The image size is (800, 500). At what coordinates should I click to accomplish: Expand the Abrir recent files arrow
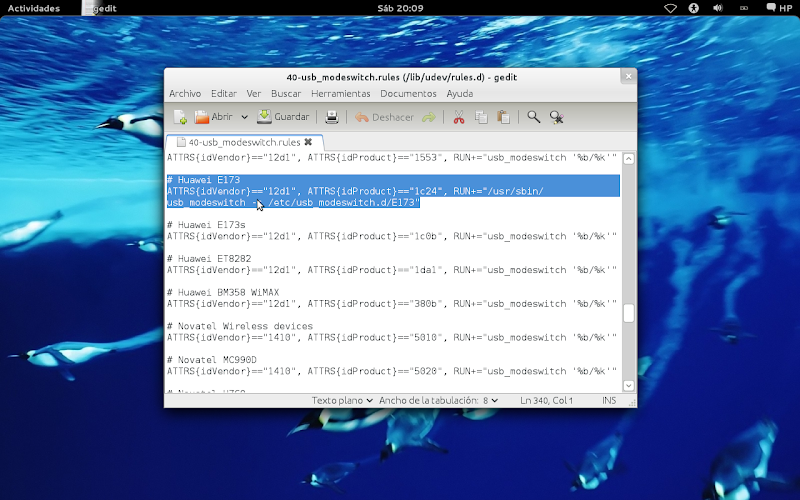[x=244, y=117]
